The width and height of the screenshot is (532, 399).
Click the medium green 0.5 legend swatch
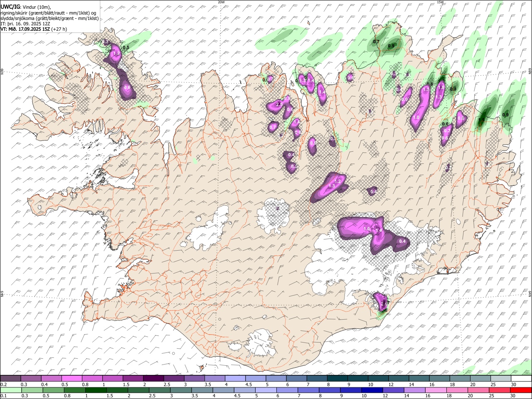(53, 390)
